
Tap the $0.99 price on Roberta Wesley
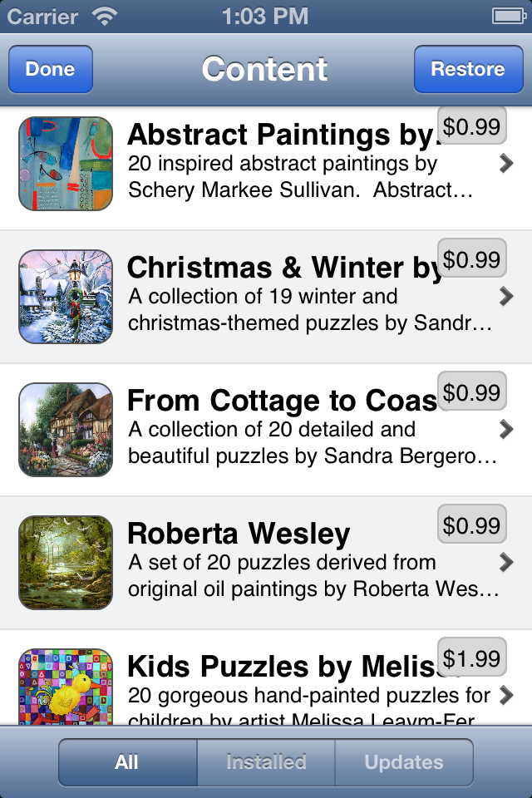coord(471,525)
